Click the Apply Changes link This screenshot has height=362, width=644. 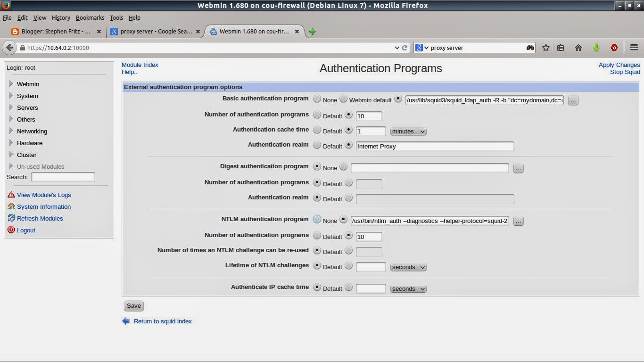click(619, 65)
